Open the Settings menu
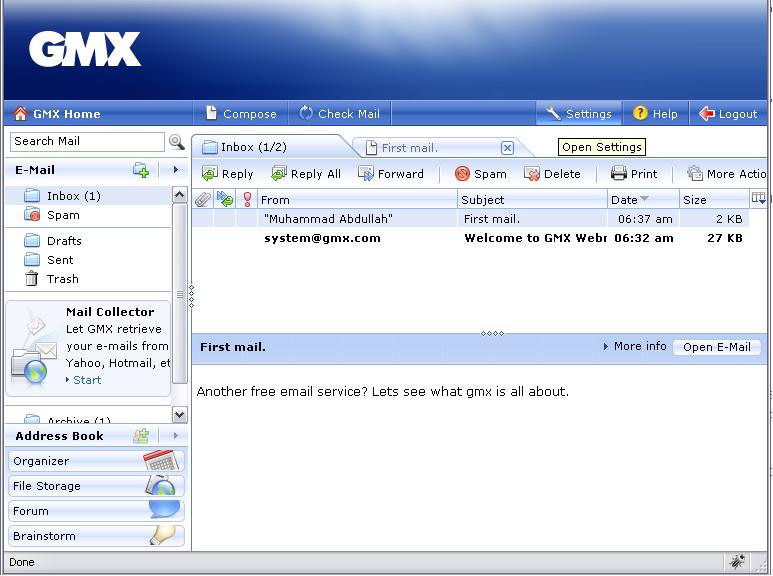The height and width of the screenshot is (576, 773). point(579,113)
